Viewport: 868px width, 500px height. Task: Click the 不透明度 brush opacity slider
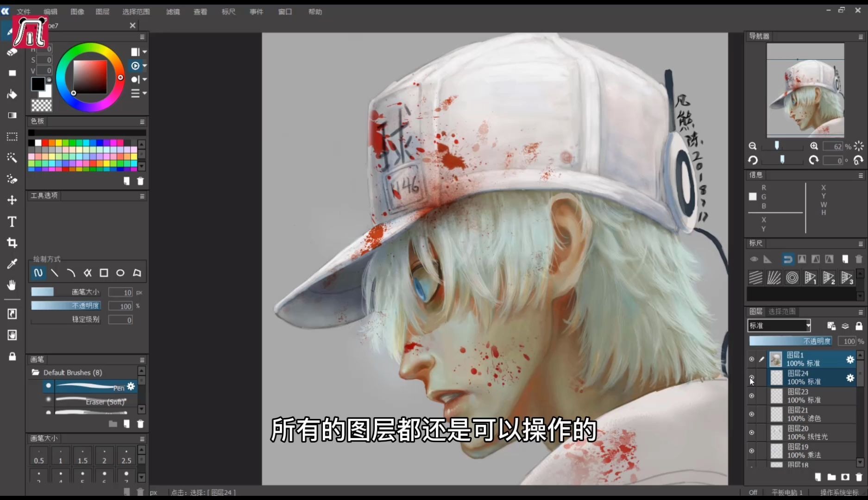(66, 306)
